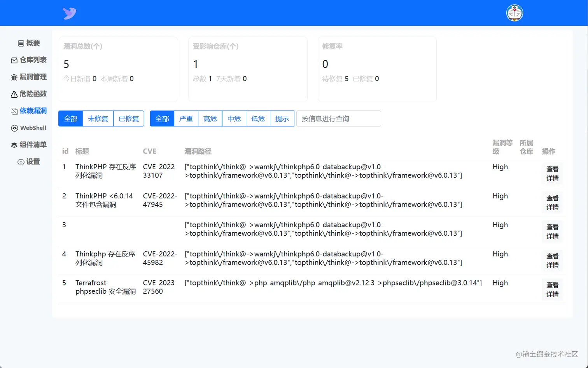Click title Thinkphp 存在反序列化漏洞 in row 4
The image size is (588, 368).
click(105, 258)
